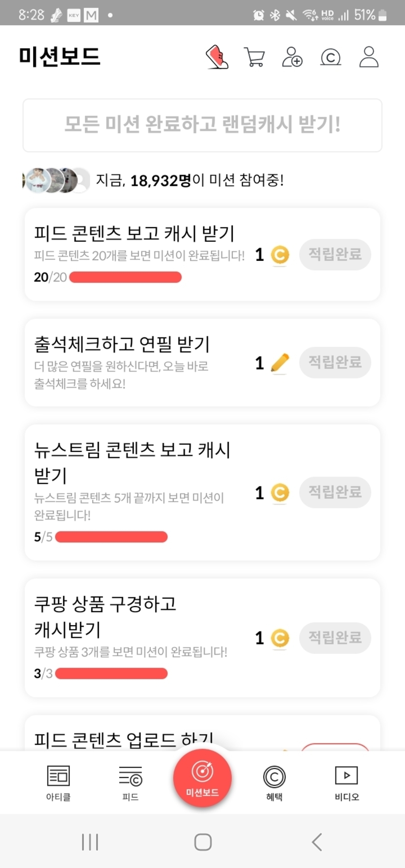Switch to the 피드 tab
This screenshot has height=868, width=405.
point(130,783)
